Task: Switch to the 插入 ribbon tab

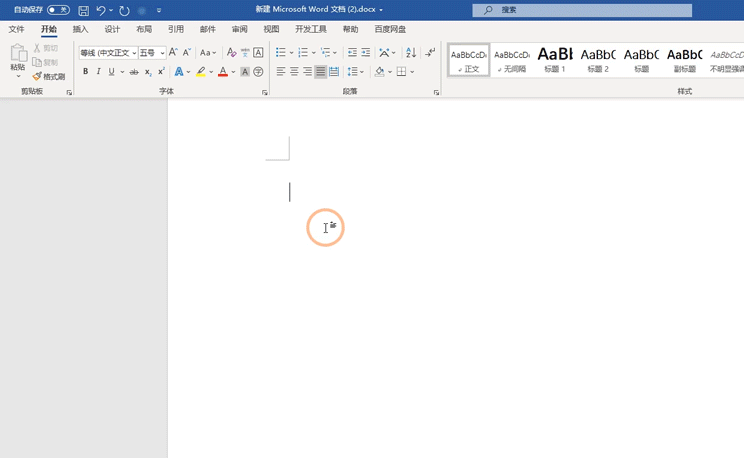Action: 80,29
